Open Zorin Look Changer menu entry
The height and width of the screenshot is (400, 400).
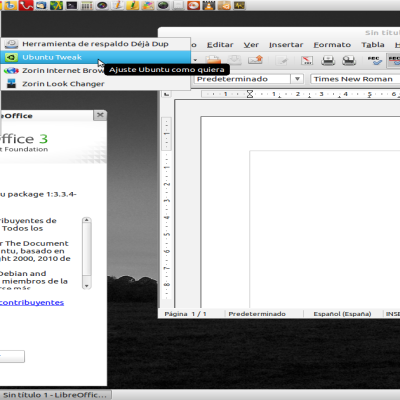tap(96, 84)
